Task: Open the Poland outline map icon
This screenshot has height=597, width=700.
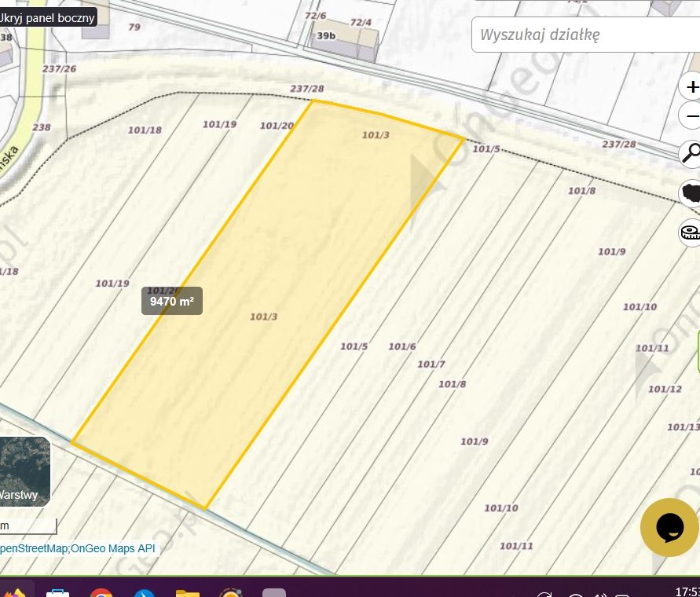Action: (691, 193)
